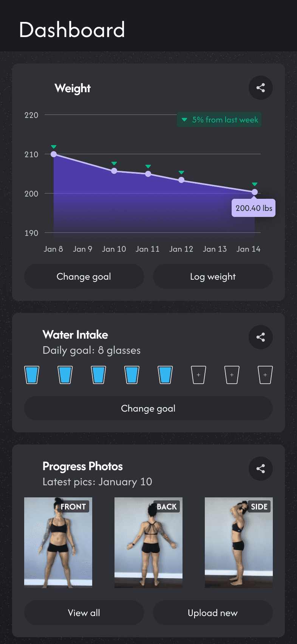Click Change goal under the weight chart
This screenshot has width=297, height=644.
coord(84,276)
